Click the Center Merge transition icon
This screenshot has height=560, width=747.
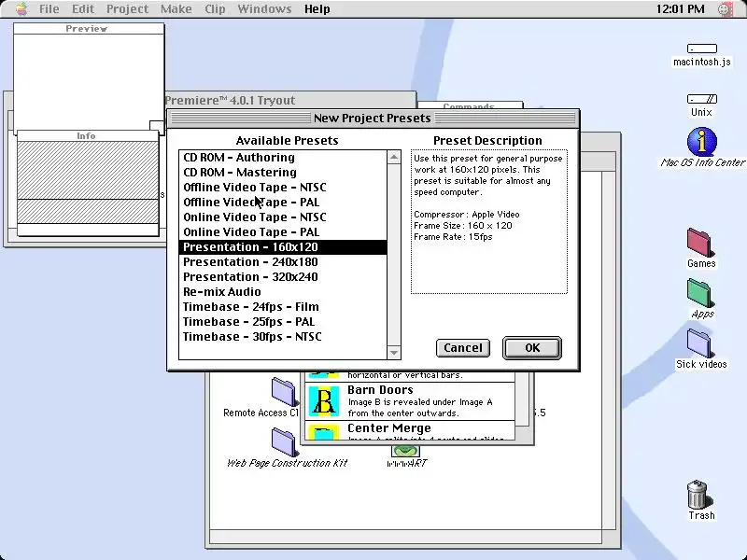pos(324,432)
